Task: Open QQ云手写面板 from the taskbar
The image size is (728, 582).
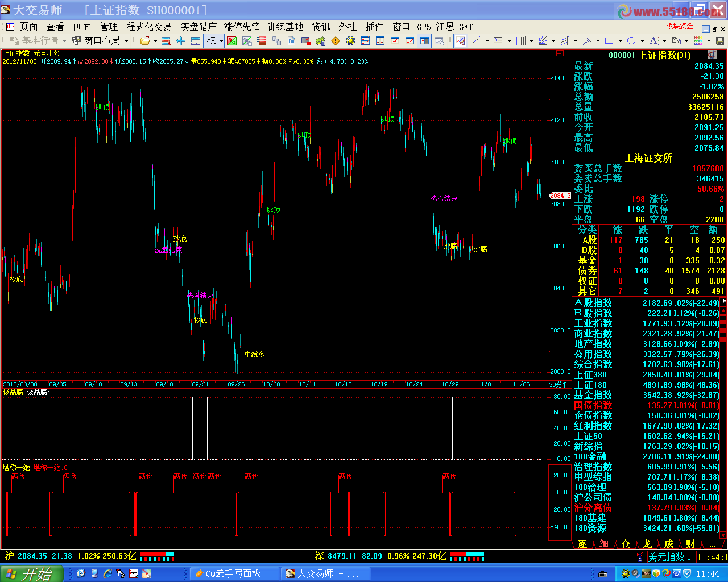Action: click(x=234, y=573)
